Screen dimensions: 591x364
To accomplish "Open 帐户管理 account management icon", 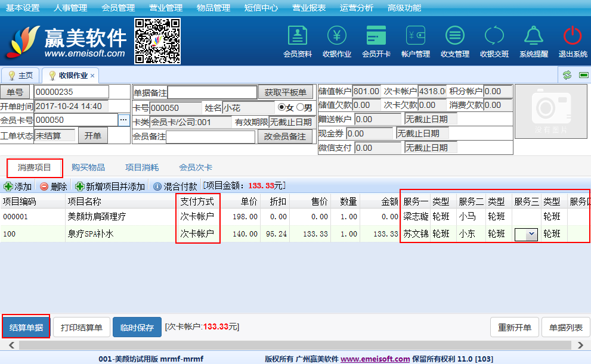I will tap(416, 41).
